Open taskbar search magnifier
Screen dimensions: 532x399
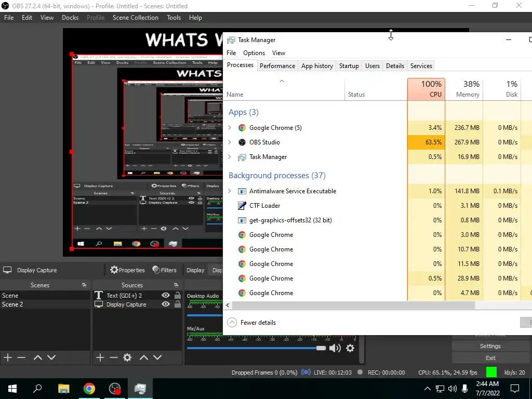[x=37, y=388]
